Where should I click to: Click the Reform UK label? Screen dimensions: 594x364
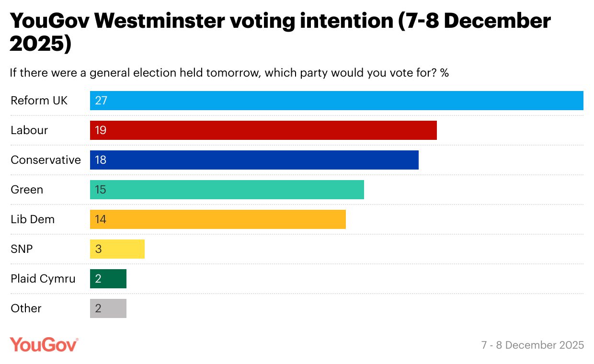coord(39,101)
